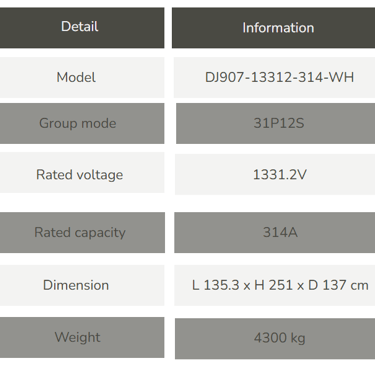Click the Dimension label cell
The image size is (375, 366).
[x=82, y=285]
